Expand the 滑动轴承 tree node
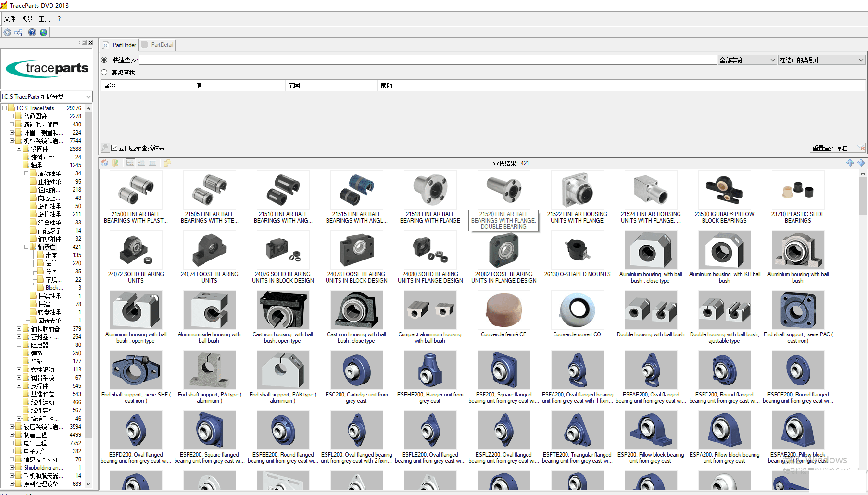 (26, 173)
